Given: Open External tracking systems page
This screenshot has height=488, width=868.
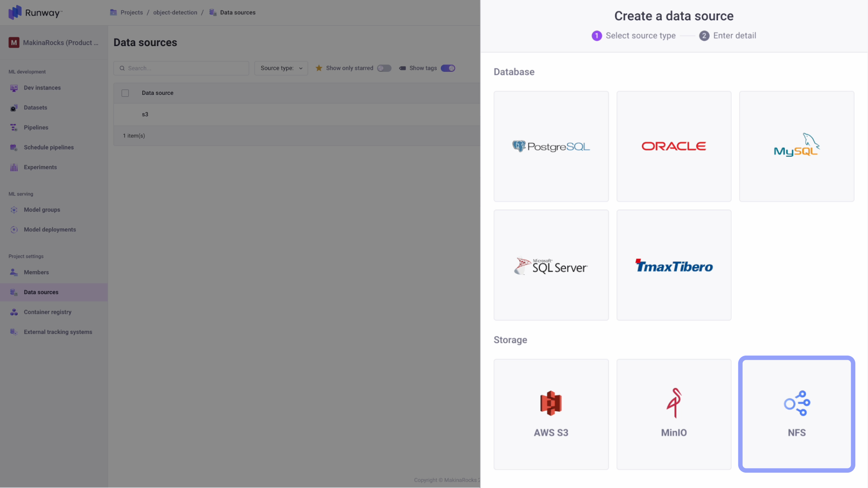Looking at the screenshot, I should (54, 332).
